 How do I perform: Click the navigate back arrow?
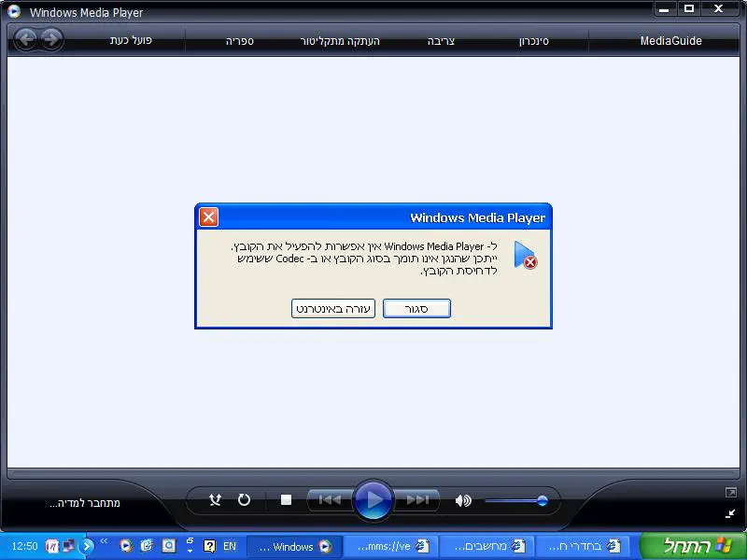click(x=26, y=39)
